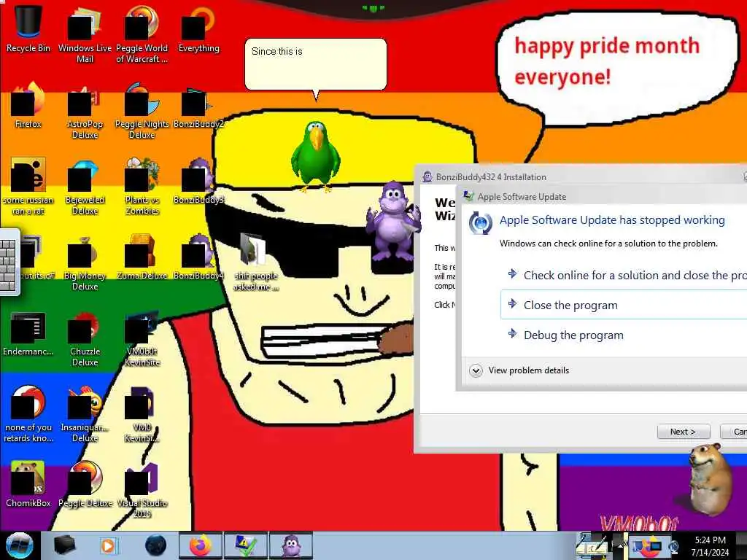Open the clock showing 5:24 PM
The image size is (747, 560).
(x=710, y=545)
